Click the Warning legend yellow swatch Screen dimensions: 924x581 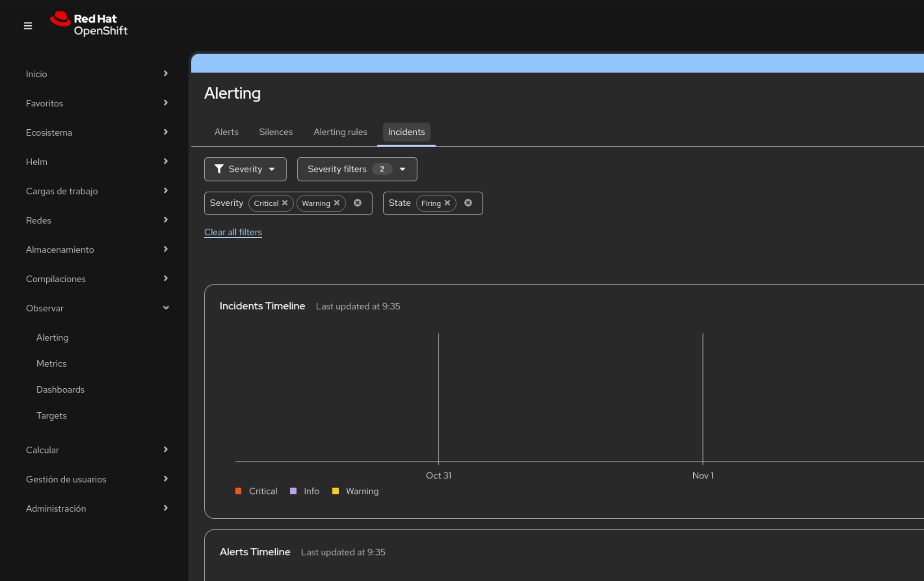[x=335, y=491]
